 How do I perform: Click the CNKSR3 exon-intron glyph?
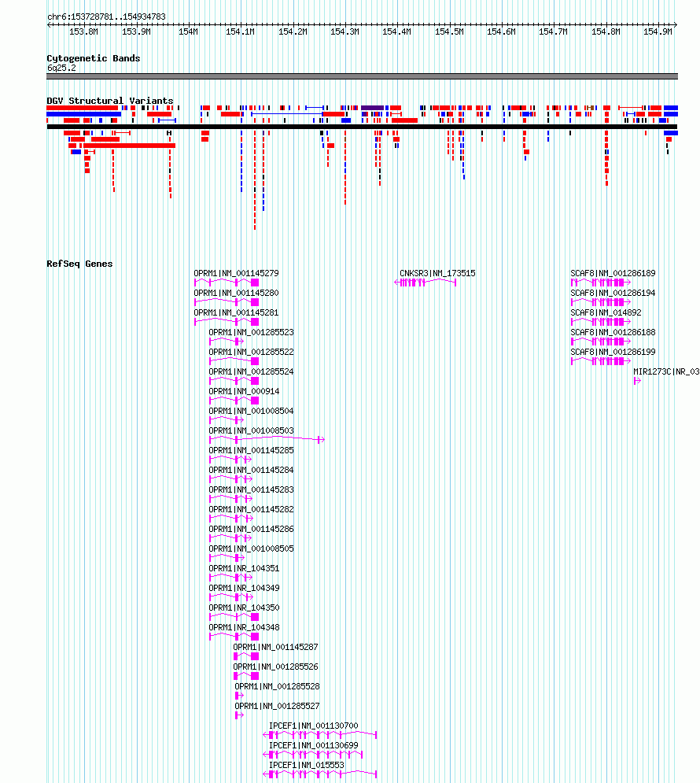click(425, 283)
